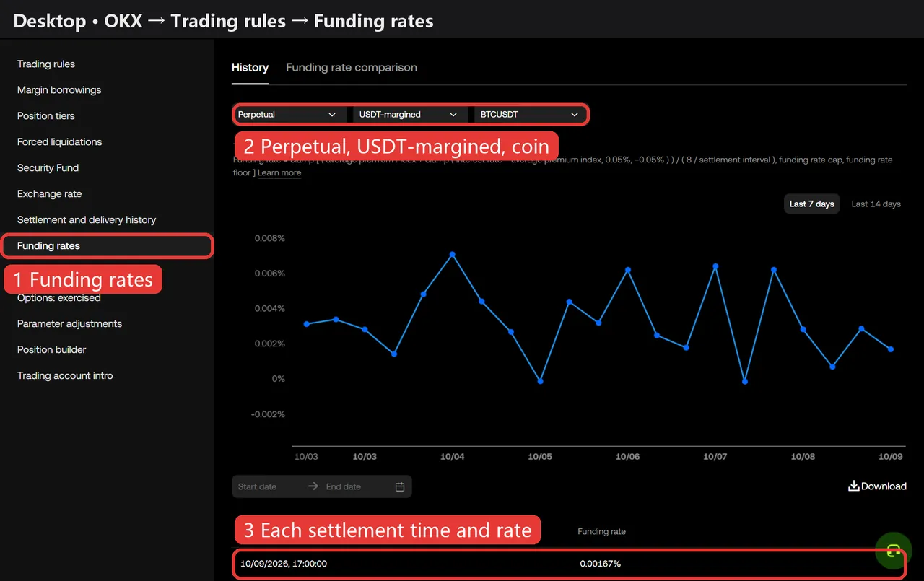Open the Perpetual contract type dropdown
The width and height of the screenshot is (924, 581).
(287, 114)
